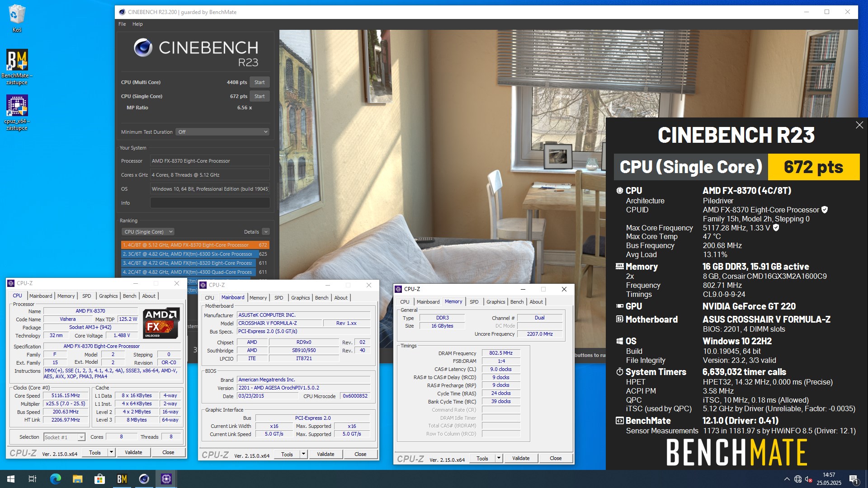
Task: Open Task View on the taskbar
Action: (33, 479)
